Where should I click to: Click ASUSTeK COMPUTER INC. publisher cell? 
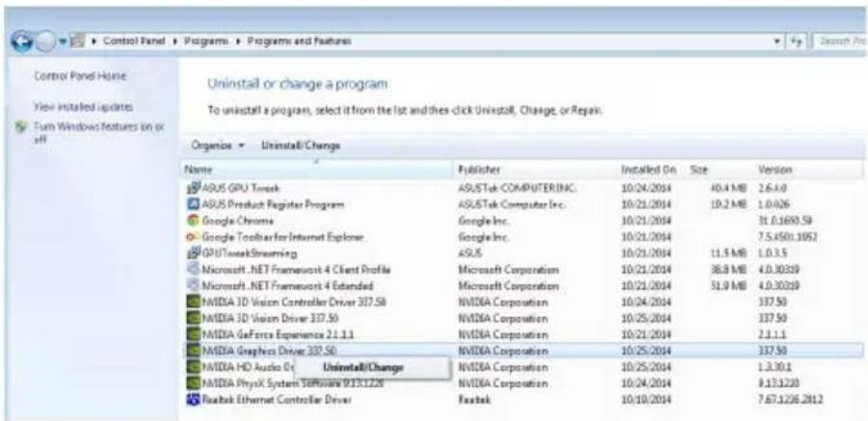(517, 188)
